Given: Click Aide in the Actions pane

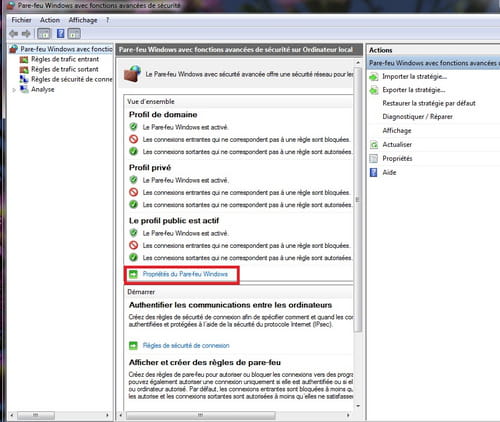Looking at the screenshot, I should coord(389,173).
